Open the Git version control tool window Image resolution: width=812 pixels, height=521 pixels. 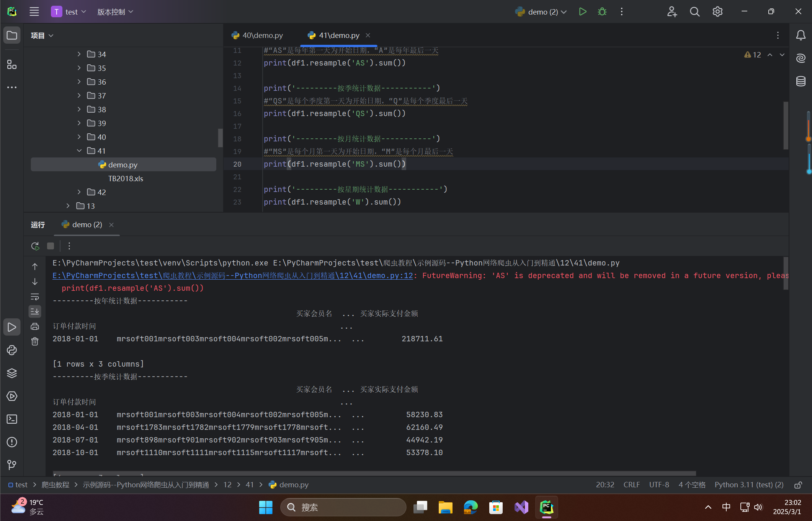[x=12, y=465]
